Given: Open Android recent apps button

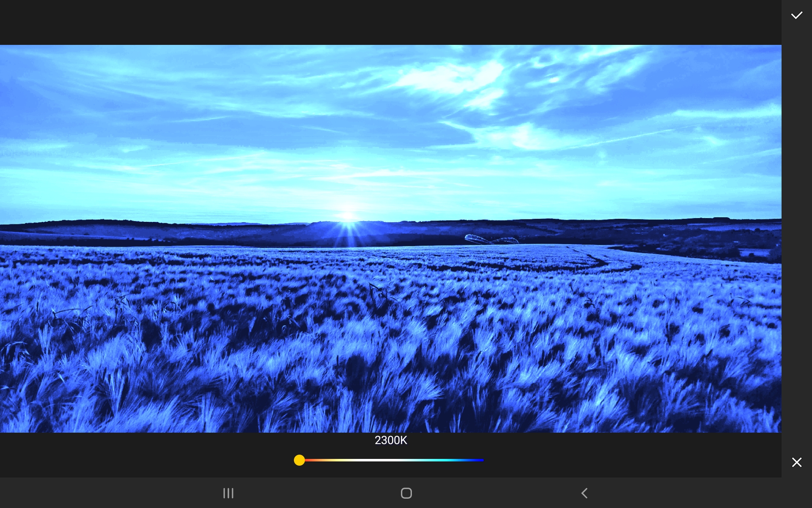Looking at the screenshot, I should 228,493.
